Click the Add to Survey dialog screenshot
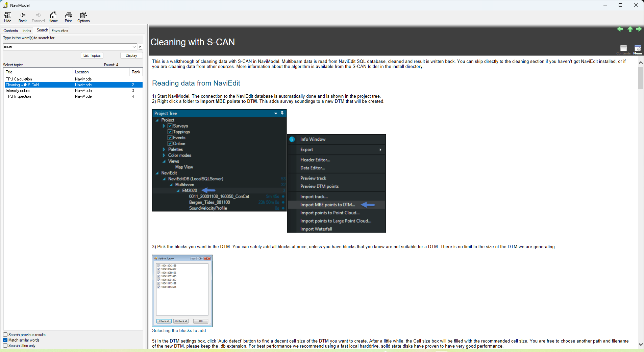 [x=182, y=291]
